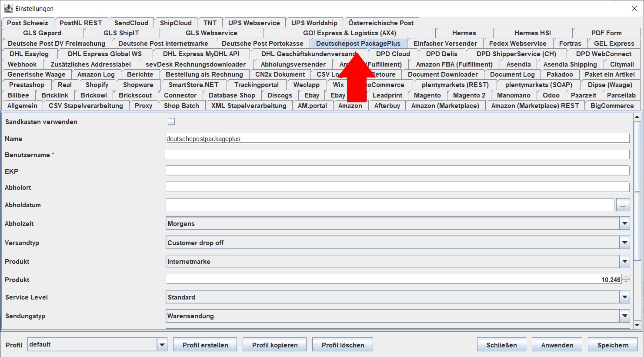Click the Abholdatum date picker button
Screen dimensions: 644x357
(623, 205)
